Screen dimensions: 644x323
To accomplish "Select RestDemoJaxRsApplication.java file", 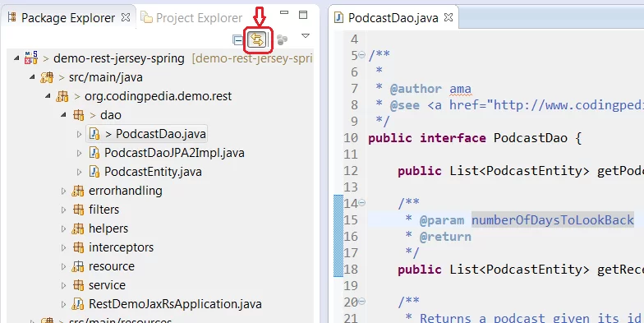I will [176, 304].
